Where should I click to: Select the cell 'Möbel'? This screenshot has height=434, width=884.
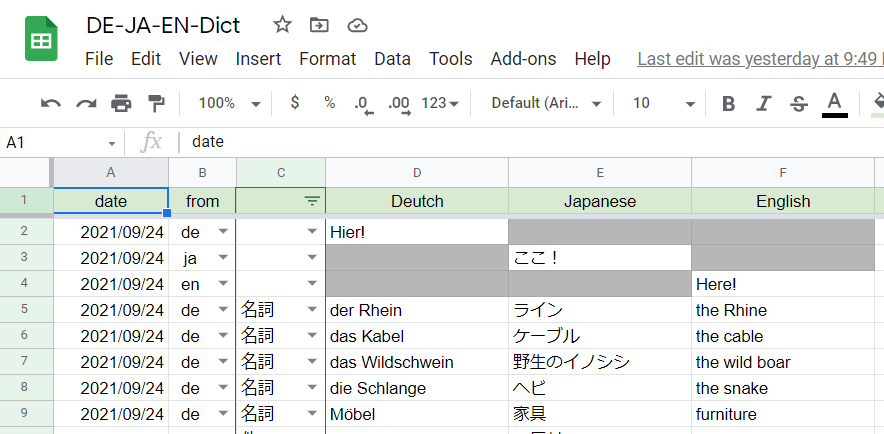pyautogui.click(x=417, y=413)
